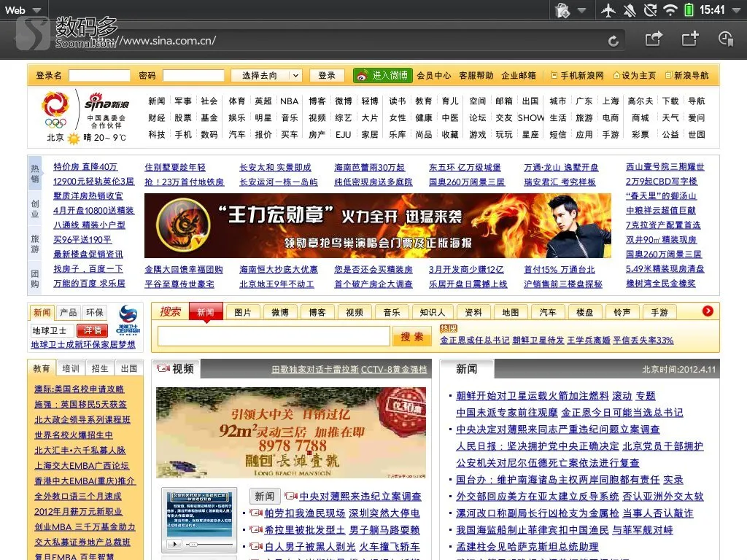Image resolution: width=747 pixels, height=560 pixels.
Task: Open the history and bookmarks icon
Action: (726, 39)
